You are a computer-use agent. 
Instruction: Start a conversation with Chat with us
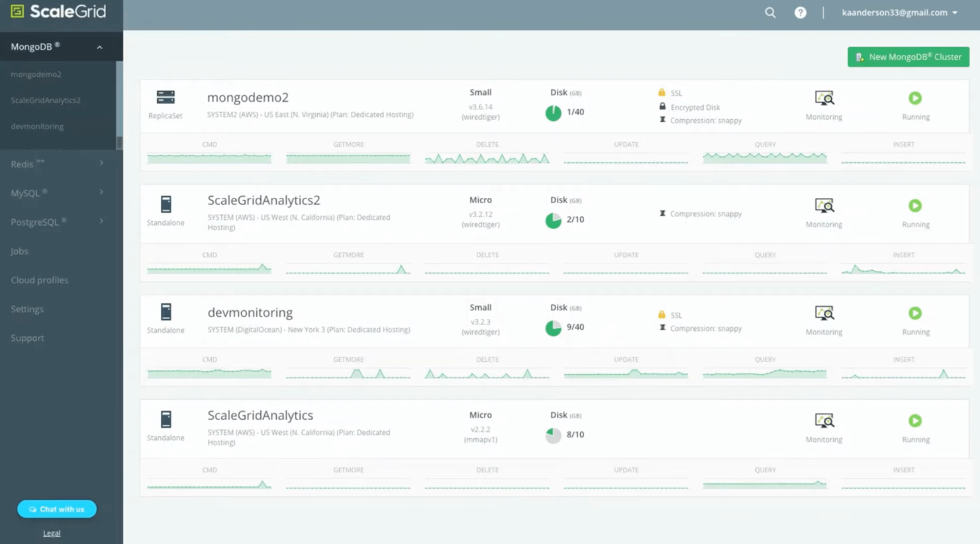coord(57,508)
